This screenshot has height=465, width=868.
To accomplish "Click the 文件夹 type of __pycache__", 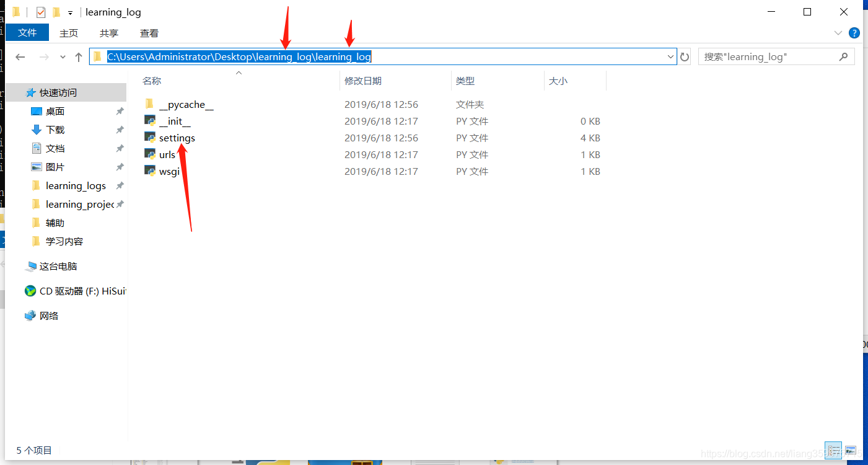I will (470, 104).
